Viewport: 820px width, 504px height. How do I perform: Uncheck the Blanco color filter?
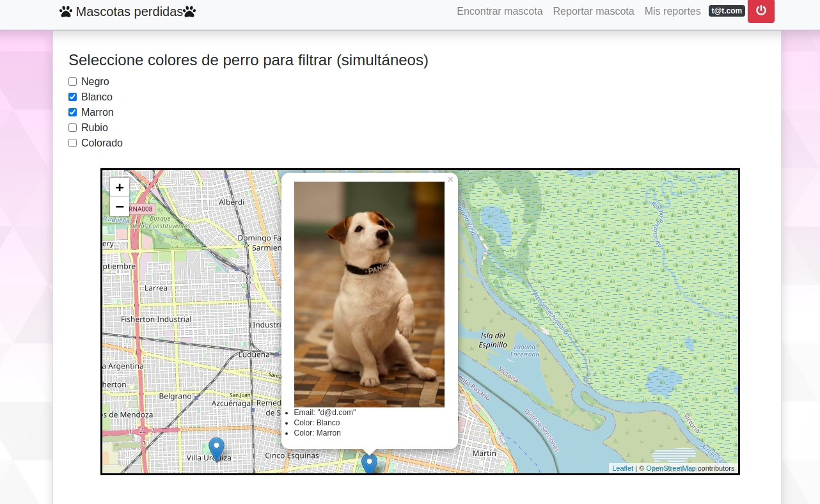click(x=73, y=97)
